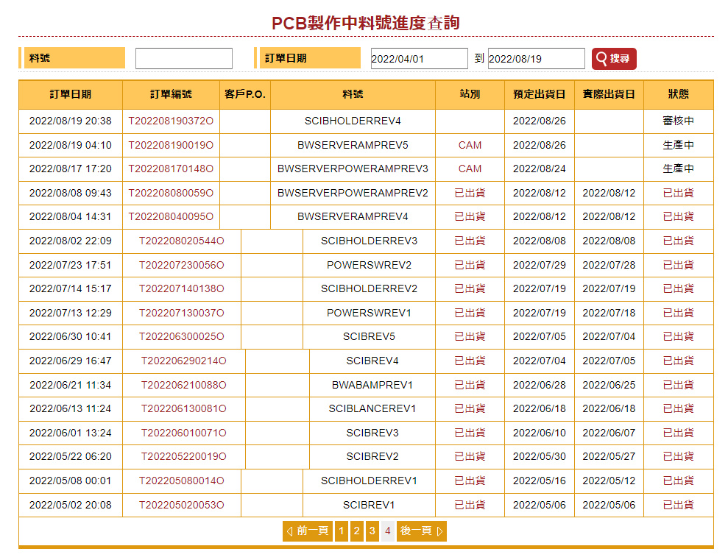
Task: Click CAM station in BWSERVERPOWERAMPREV3 row
Action: point(470,169)
